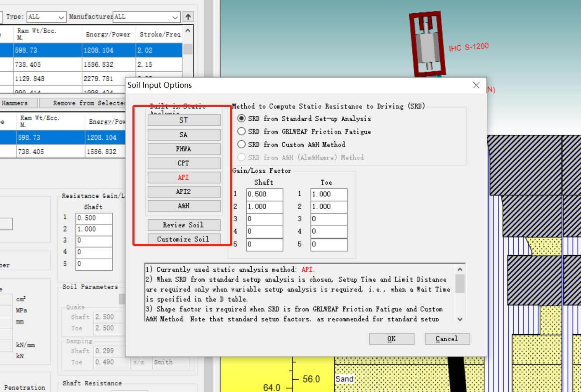Viewport: 581px width, 392px height.
Task: Click Stroke/Freq cell 2.02
Action: coord(159,50)
